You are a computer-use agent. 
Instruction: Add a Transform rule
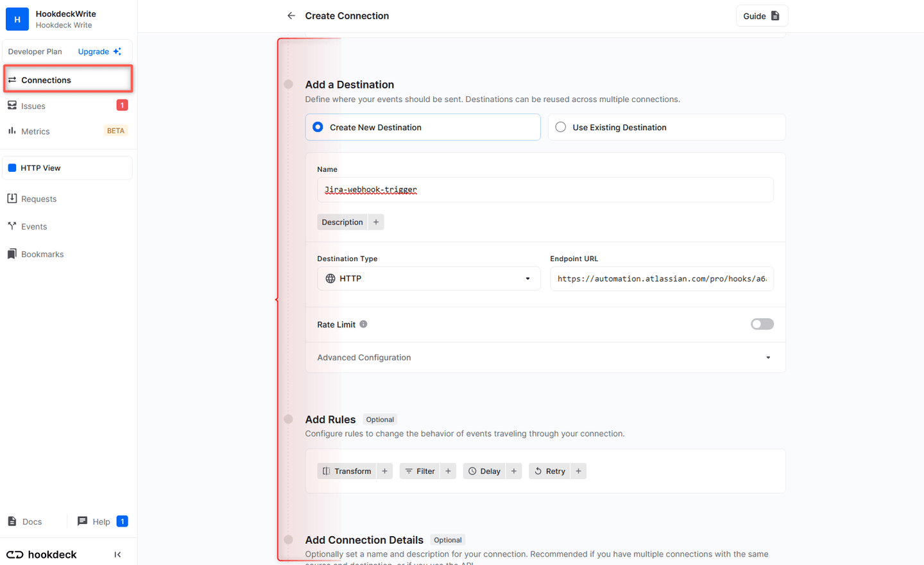[x=346, y=470]
